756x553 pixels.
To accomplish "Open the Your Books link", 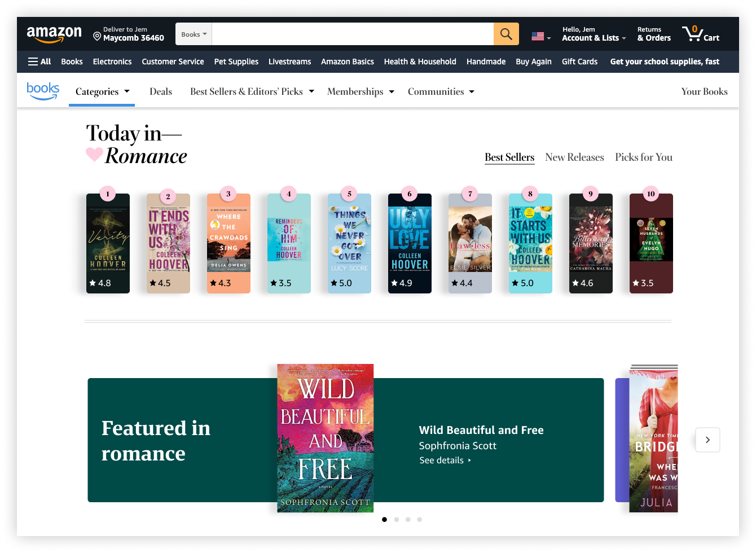I will pyautogui.click(x=705, y=91).
